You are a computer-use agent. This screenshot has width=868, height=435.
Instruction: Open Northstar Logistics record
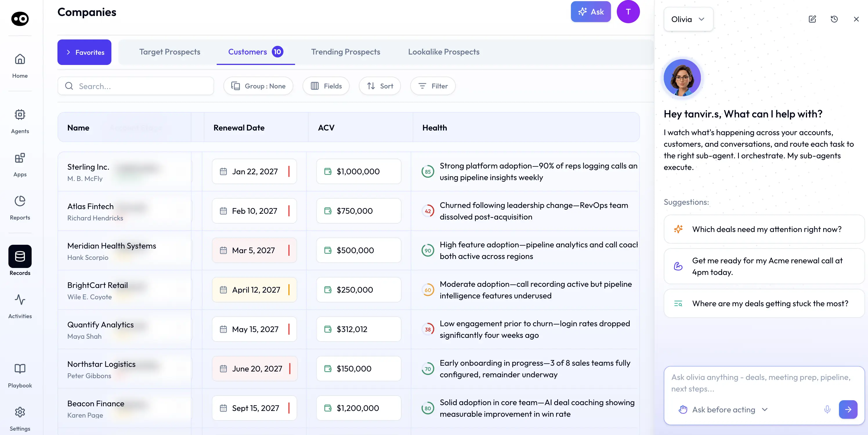tap(102, 364)
